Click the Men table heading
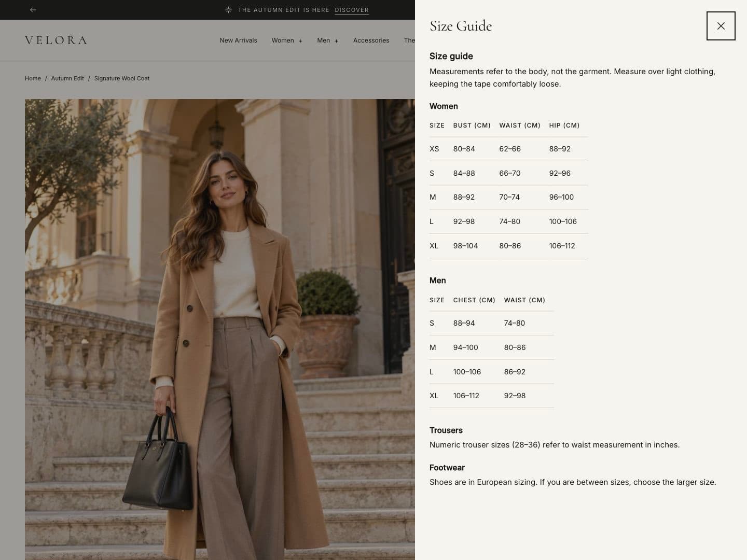This screenshot has width=747, height=560. (x=437, y=281)
